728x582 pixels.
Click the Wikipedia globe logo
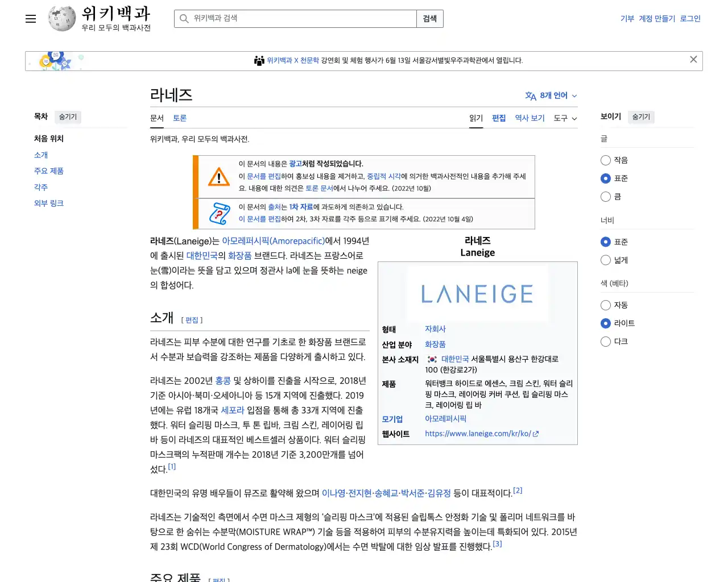coord(62,19)
